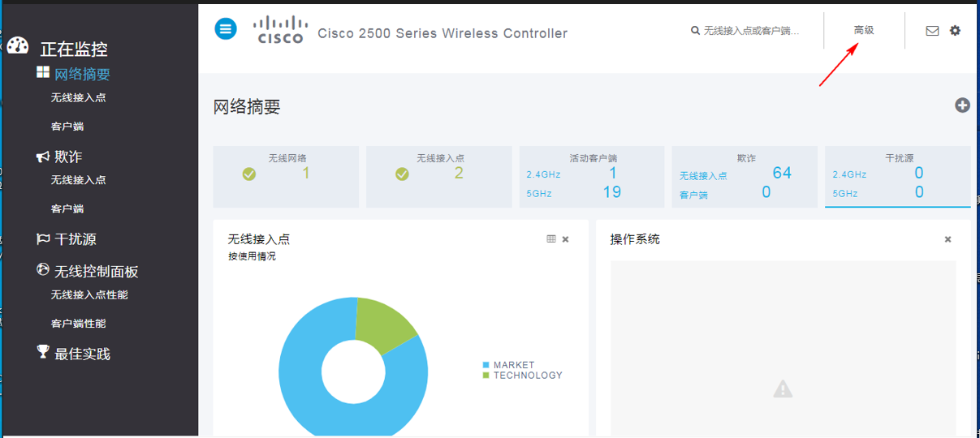This screenshot has height=438, width=980.
Task: Close the 操作系统 widget
Action: [948, 239]
